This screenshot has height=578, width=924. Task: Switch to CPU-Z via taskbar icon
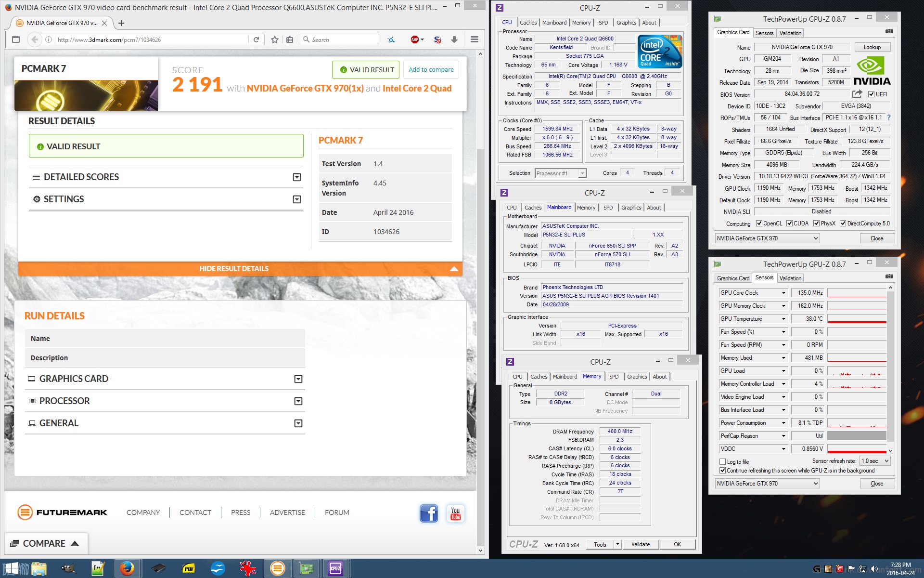click(x=335, y=569)
